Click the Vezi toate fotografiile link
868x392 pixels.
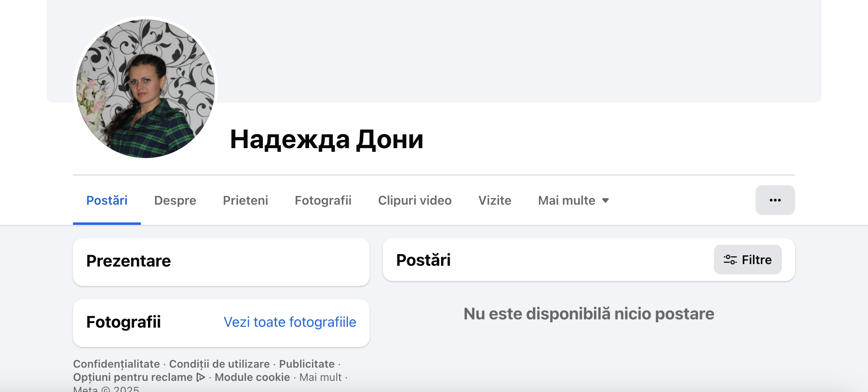(x=290, y=322)
